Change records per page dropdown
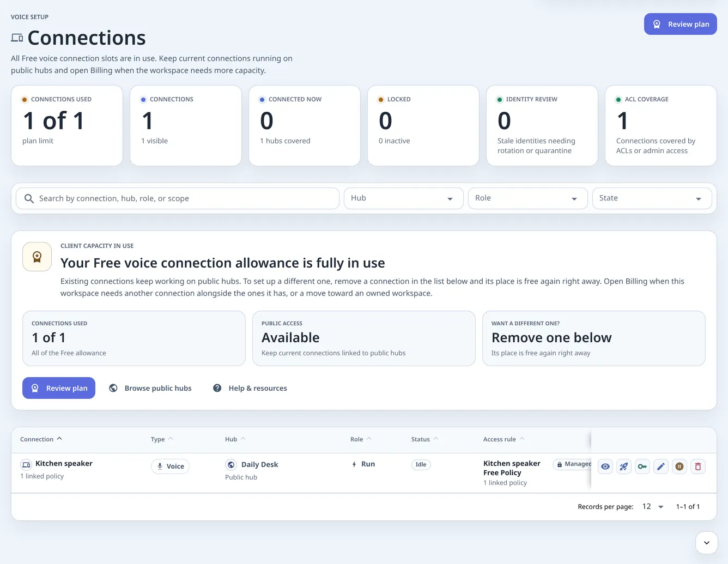Viewport: 728px width, 564px height. coord(653,507)
